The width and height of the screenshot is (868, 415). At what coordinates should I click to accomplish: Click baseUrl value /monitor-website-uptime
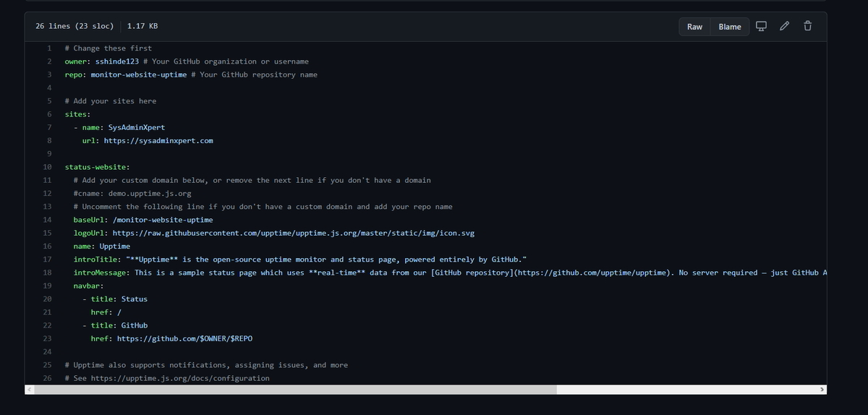[x=163, y=219]
